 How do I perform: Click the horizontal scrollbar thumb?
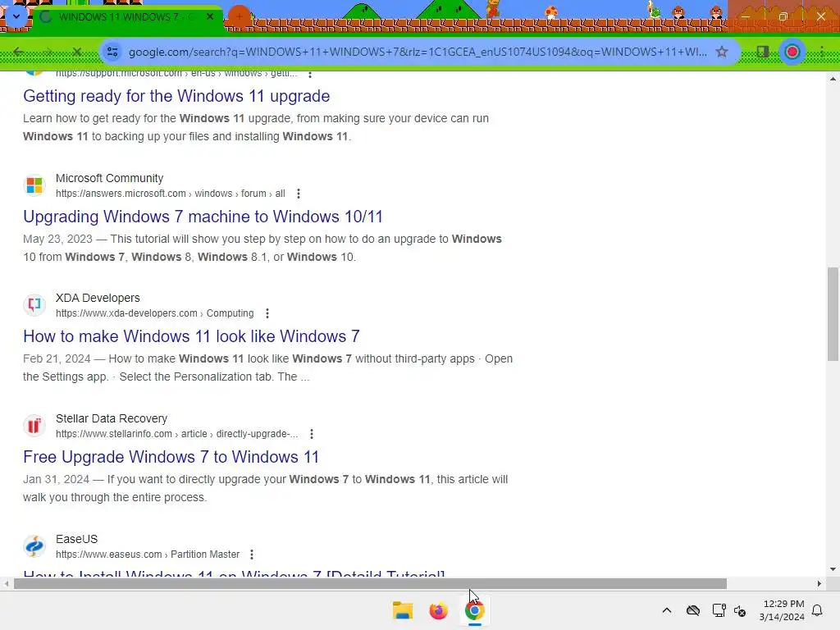click(x=370, y=584)
